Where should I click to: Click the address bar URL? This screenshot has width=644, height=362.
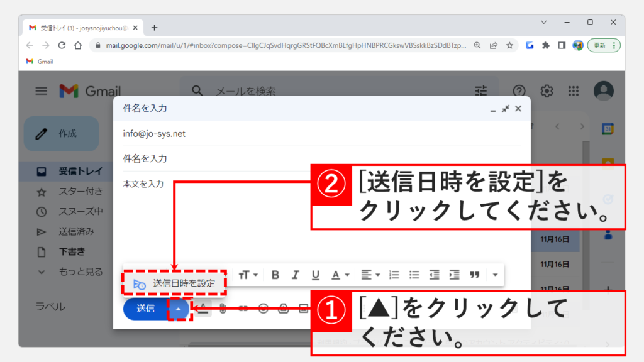point(286,45)
